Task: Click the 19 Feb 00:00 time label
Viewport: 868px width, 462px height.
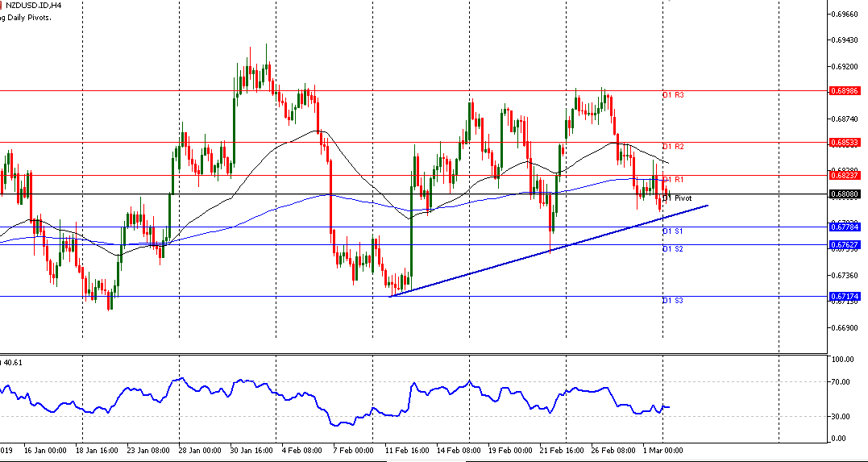Action: pos(510,450)
